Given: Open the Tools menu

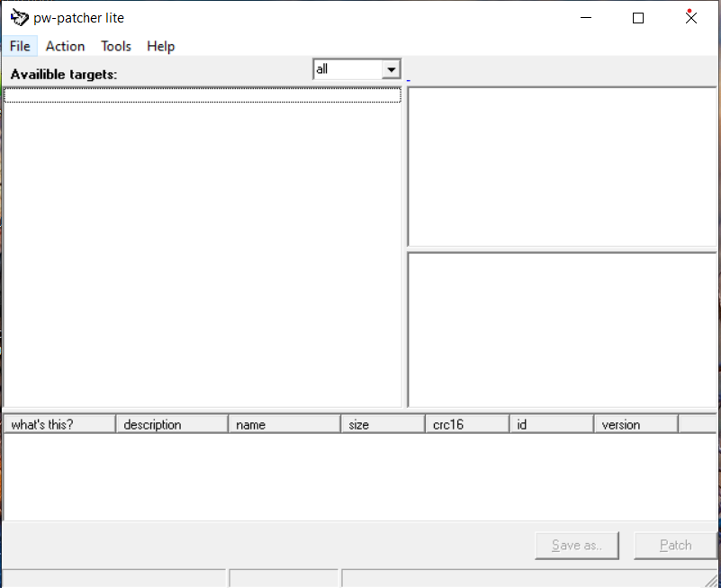Looking at the screenshot, I should (x=115, y=46).
